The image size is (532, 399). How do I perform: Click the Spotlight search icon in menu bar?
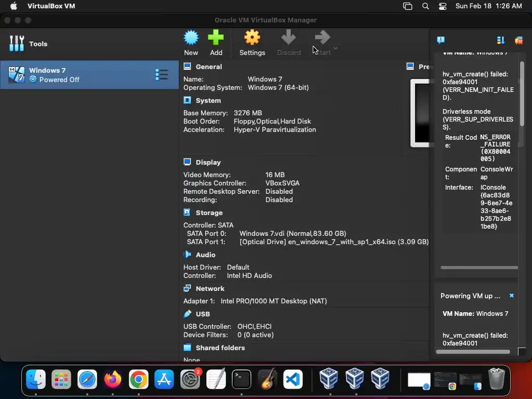click(x=425, y=6)
